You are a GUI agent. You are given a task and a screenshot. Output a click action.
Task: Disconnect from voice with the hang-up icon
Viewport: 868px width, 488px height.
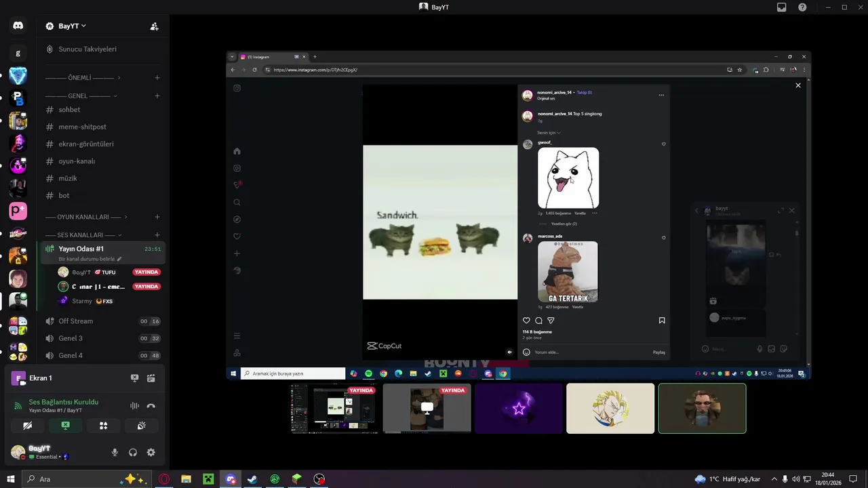[x=151, y=406]
